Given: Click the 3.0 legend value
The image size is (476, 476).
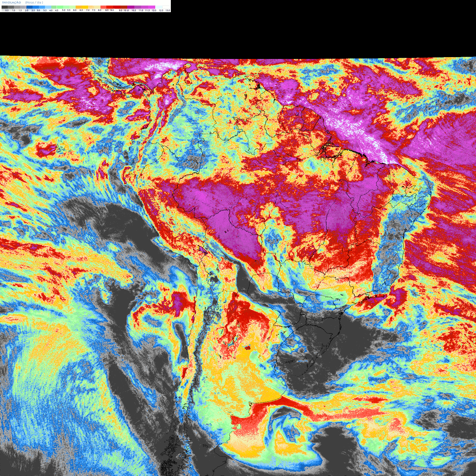Looking at the screenshot, I should tap(38, 10).
